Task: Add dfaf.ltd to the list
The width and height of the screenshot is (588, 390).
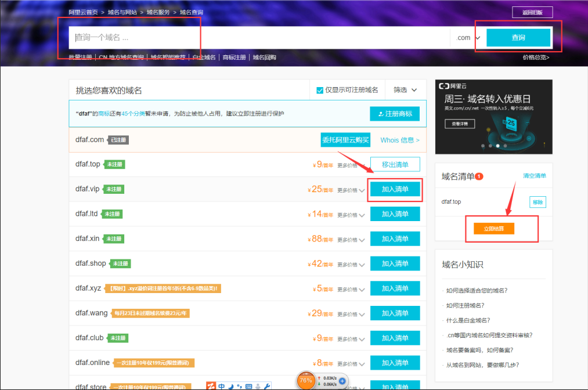Action: click(395, 214)
